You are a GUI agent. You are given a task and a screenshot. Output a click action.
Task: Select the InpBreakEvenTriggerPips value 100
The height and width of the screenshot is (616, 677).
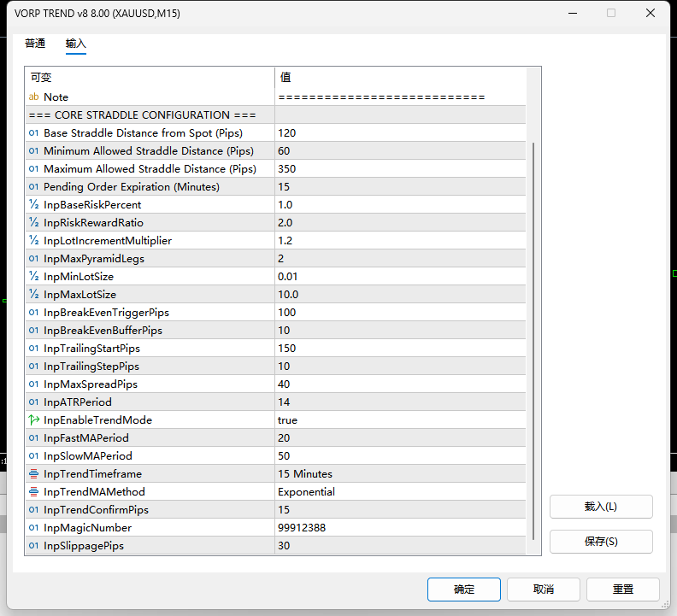pos(400,312)
